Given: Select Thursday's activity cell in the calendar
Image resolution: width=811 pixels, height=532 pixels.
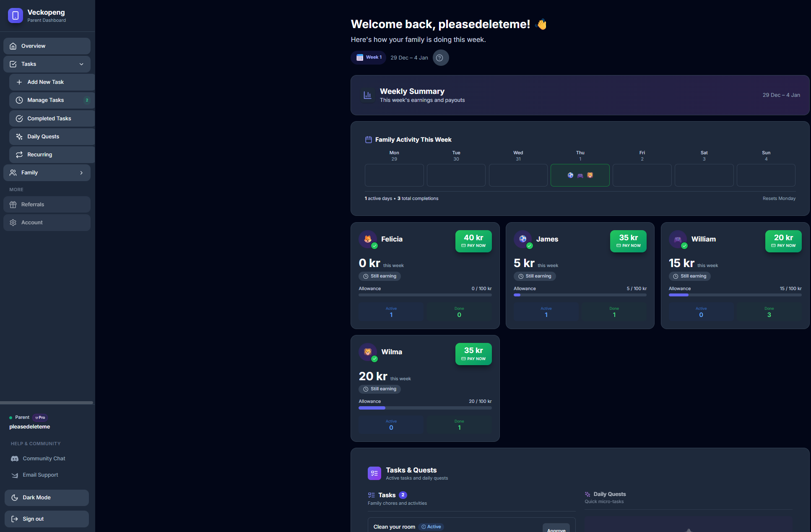Looking at the screenshot, I should (x=580, y=175).
